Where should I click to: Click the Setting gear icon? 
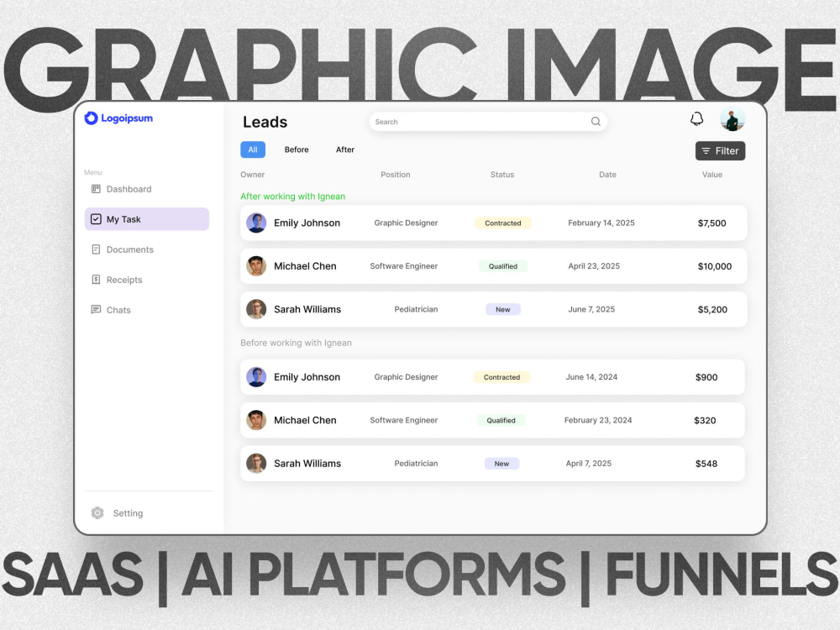(x=97, y=512)
